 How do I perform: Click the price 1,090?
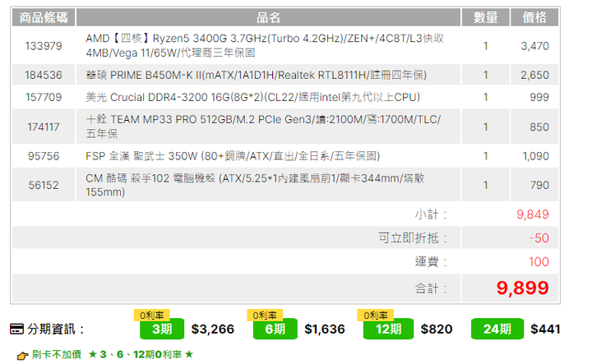click(535, 156)
